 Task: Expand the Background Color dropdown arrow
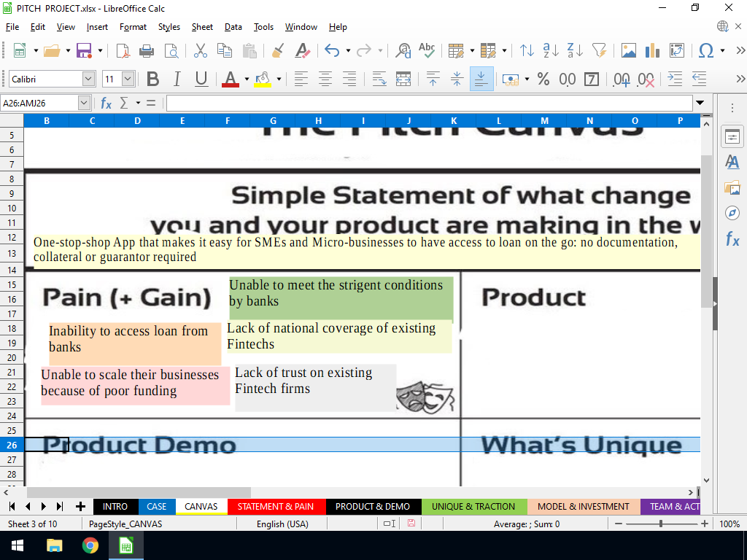coord(279,79)
